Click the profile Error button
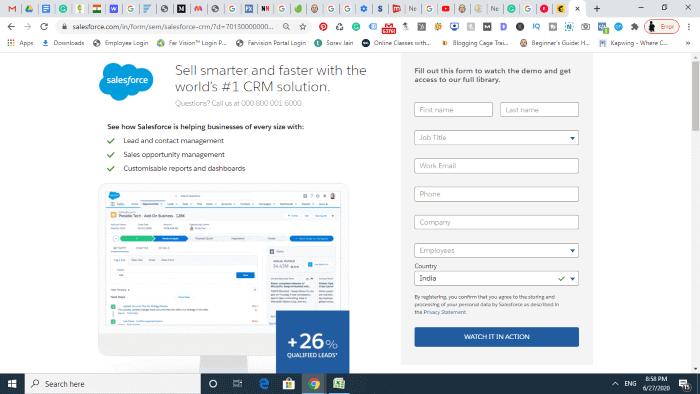The width and height of the screenshot is (700, 394). point(662,27)
